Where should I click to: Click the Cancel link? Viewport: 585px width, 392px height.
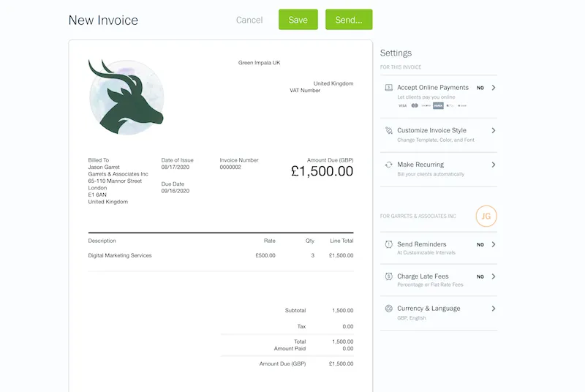pyautogui.click(x=249, y=20)
